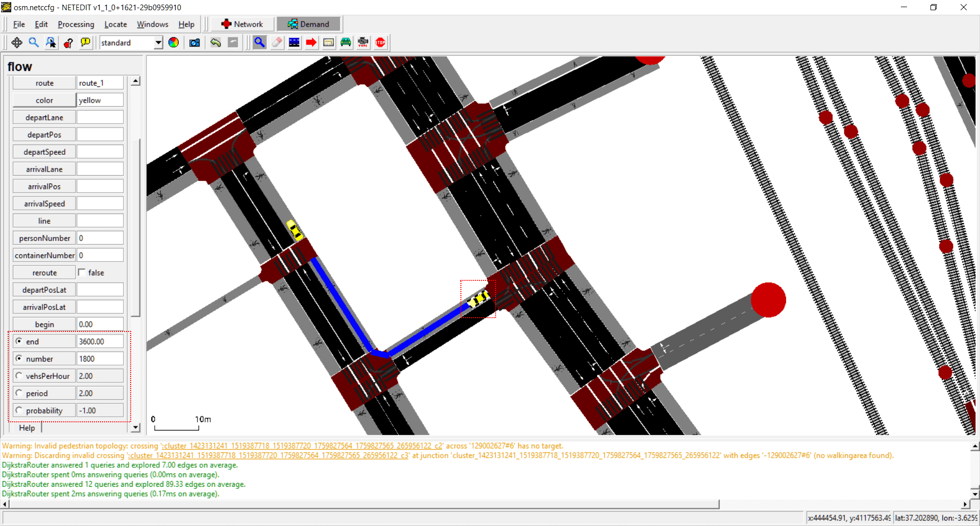Screen dimensions: 980x526
Task: Select the vehsPerHour radio button
Action: tap(19, 376)
